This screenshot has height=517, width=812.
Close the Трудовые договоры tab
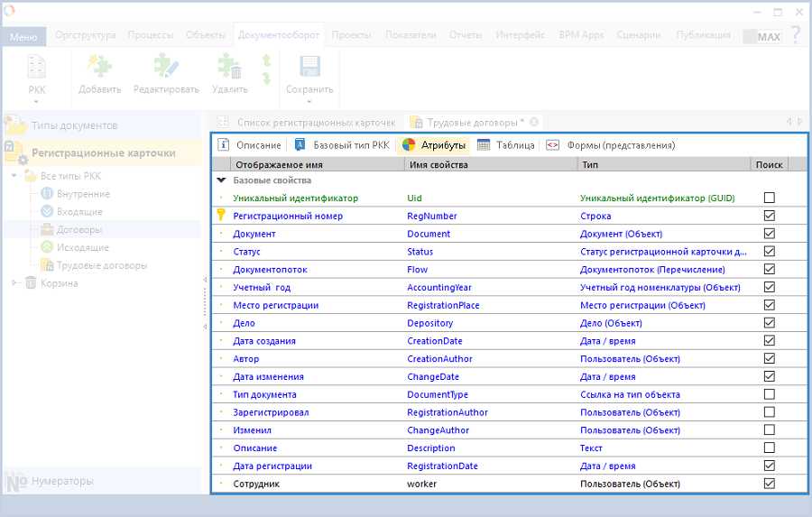[534, 122]
